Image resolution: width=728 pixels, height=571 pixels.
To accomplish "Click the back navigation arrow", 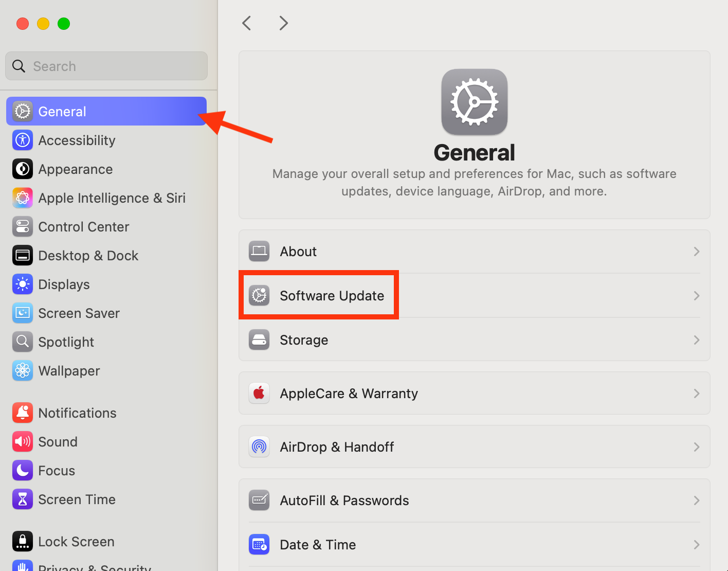I will click(x=246, y=23).
